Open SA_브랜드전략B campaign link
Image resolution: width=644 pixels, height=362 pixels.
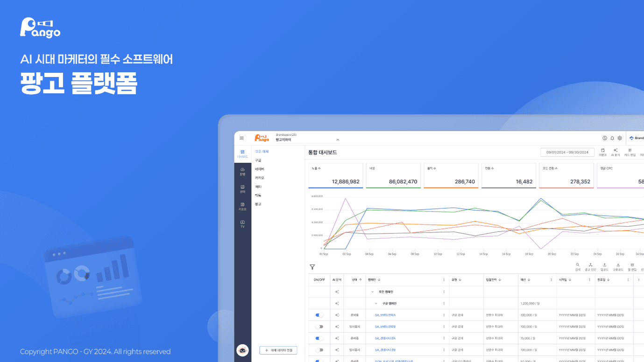click(385, 327)
